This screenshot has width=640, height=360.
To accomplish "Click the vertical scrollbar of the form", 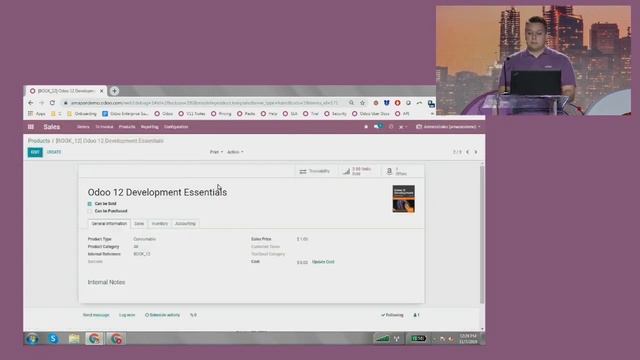I will pyautogui.click(x=482, y=235).
